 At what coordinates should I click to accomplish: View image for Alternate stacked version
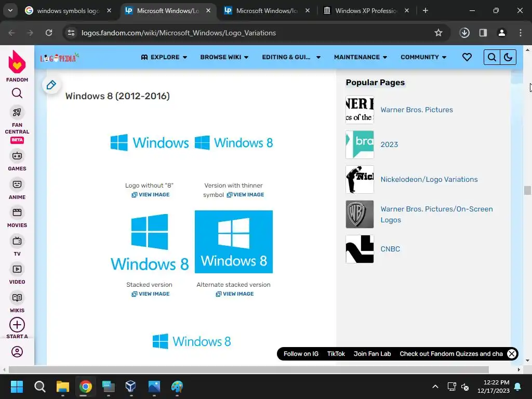coord(235,294)
